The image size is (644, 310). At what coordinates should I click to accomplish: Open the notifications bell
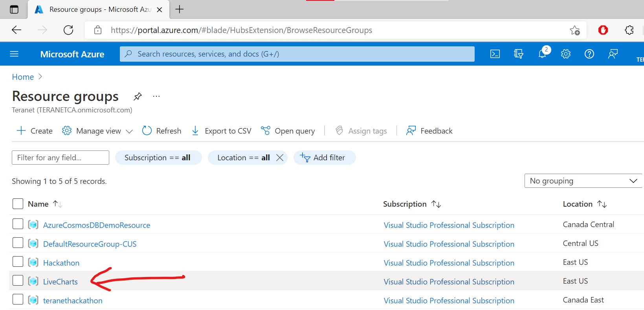coord(542,54)
